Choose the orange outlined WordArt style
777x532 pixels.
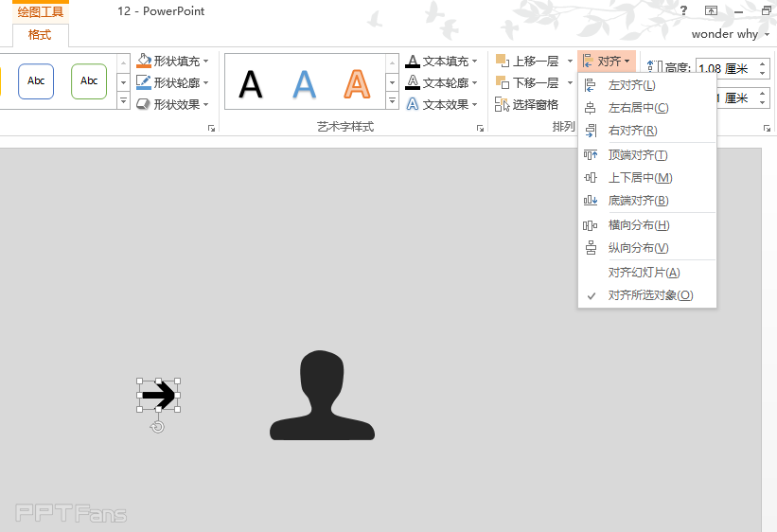pos(356,83)
